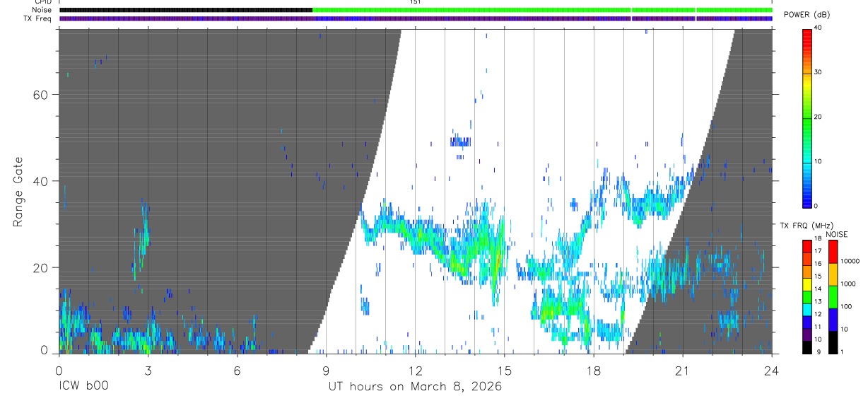This screenshot has height=401, width=868.
Task: Pick the yellow segment of the TX FRQ colorbar
Action: tap(807, 284)
